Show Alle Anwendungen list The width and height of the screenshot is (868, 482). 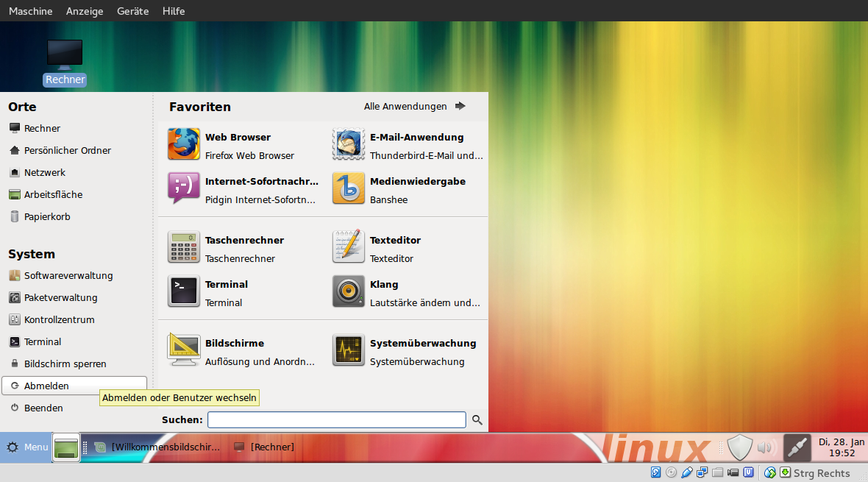(x=415, y=107)
